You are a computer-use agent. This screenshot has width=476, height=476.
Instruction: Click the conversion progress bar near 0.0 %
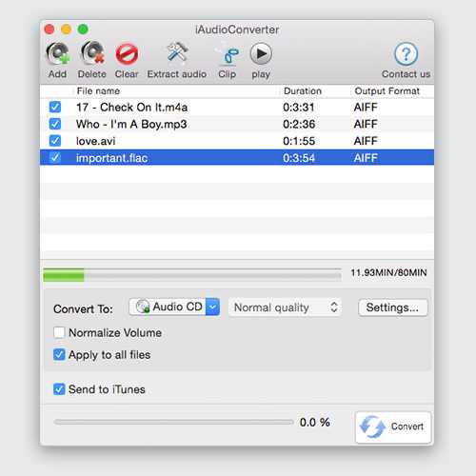[173, 422]
